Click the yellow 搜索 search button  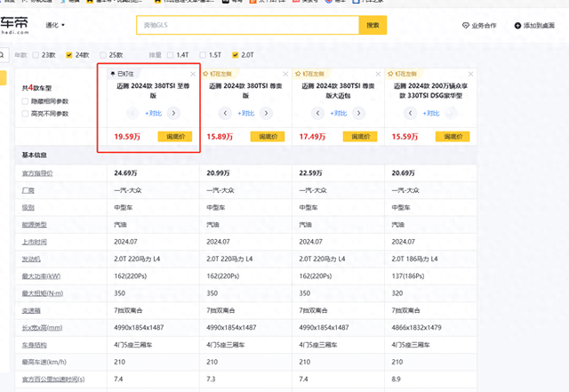click(373, 25)
